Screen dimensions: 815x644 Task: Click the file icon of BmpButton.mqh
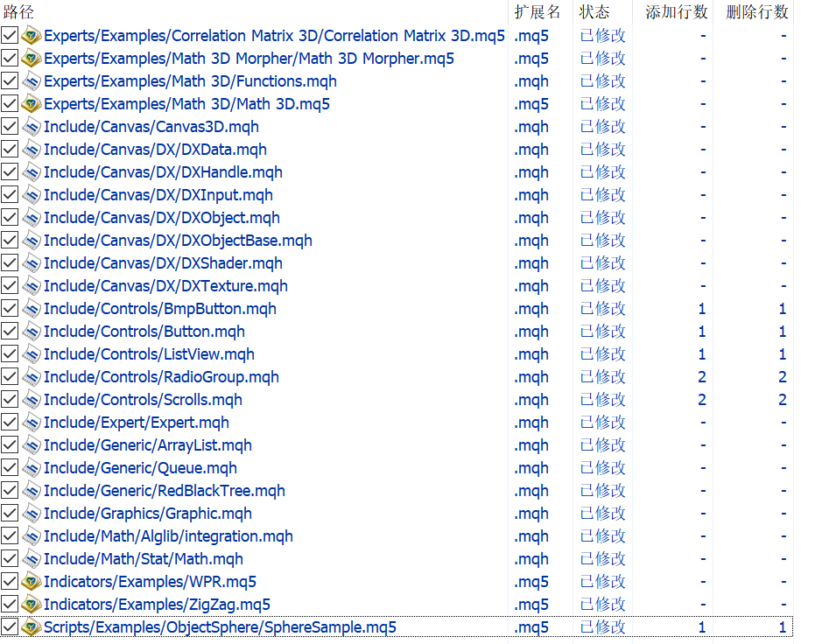tap(32, 309)
